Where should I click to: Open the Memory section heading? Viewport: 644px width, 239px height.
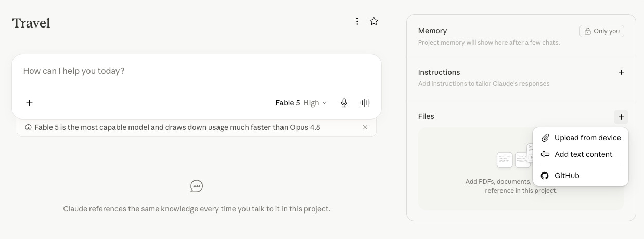click(432, 31)
